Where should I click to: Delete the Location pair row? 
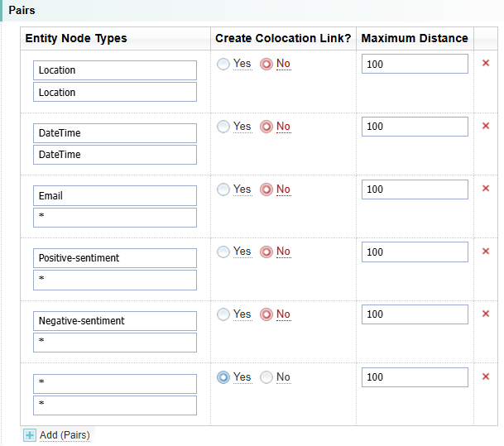(486, 63)
